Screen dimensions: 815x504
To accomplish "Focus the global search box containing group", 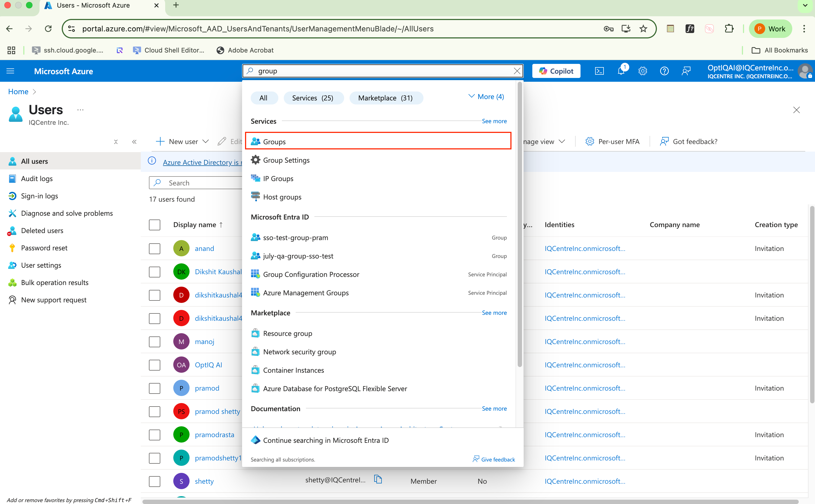I will [x=382, y=71].
